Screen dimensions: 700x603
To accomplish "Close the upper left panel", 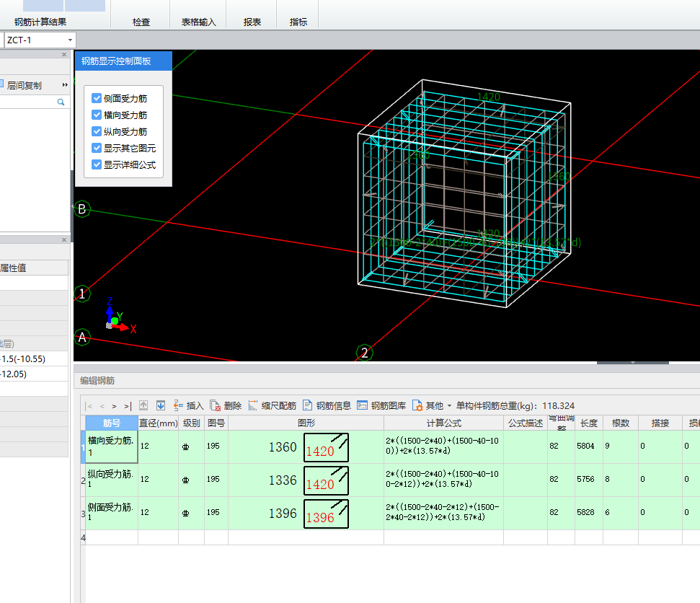I will [64, 55].
